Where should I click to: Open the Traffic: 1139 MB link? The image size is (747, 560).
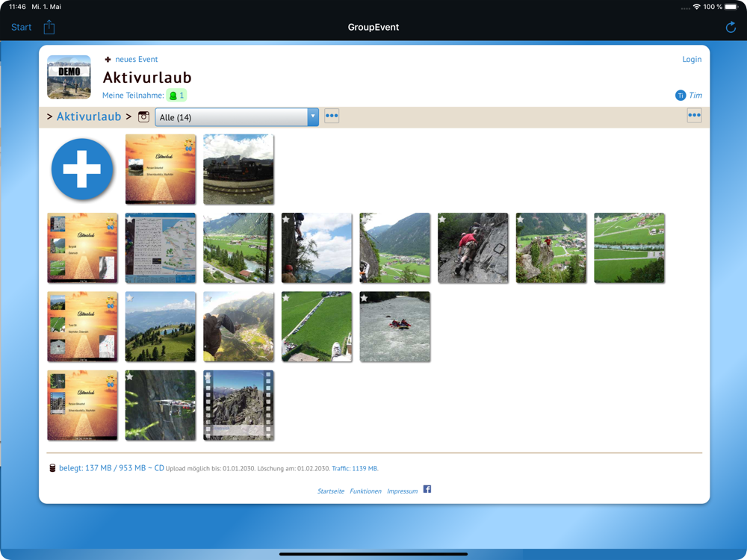coord(355,469)
